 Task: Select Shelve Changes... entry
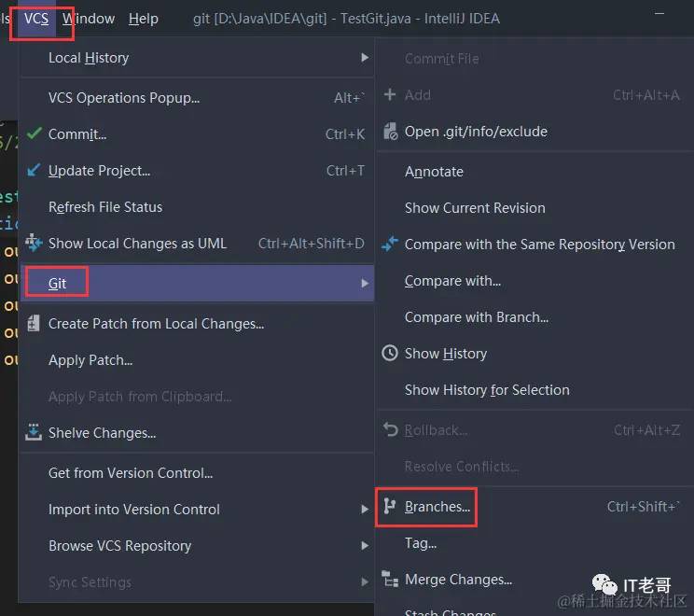tap(198, 433)
